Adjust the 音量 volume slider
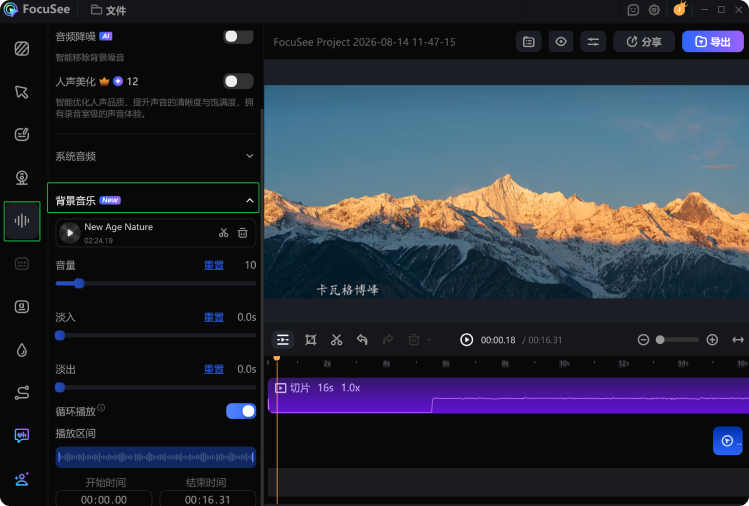 [x=156, y=283]
